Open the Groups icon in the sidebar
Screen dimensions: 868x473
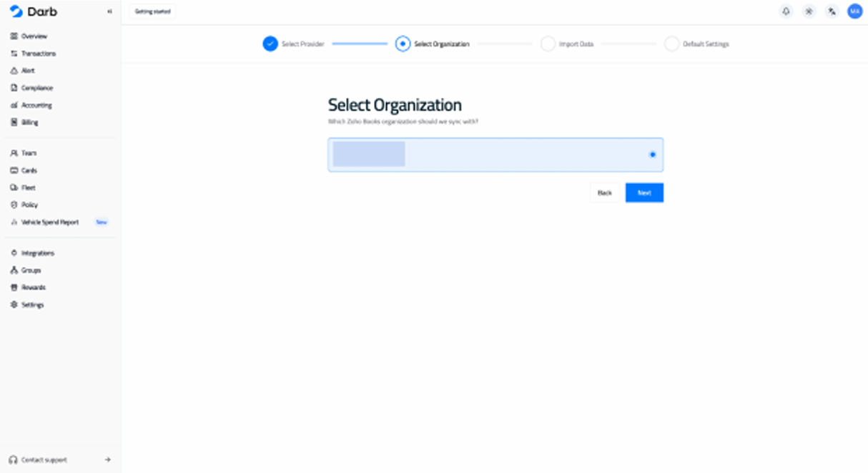point(14,270)
